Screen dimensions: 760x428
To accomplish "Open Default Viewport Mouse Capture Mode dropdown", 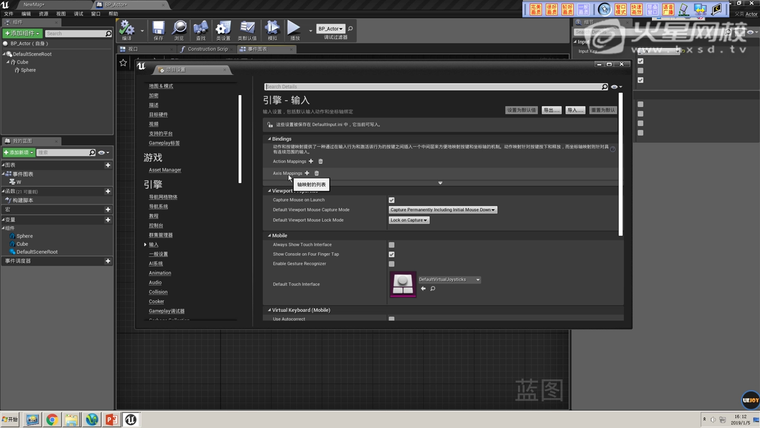I will coord(443,210).
